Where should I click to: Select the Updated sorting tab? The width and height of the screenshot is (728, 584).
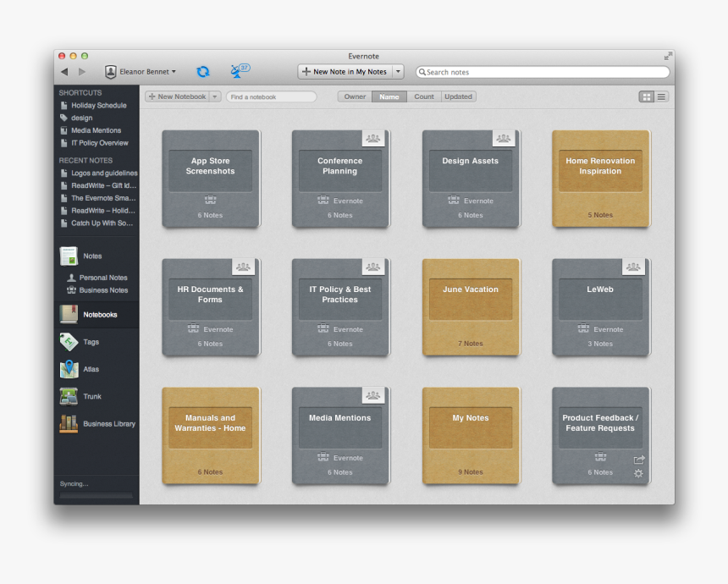458,96
